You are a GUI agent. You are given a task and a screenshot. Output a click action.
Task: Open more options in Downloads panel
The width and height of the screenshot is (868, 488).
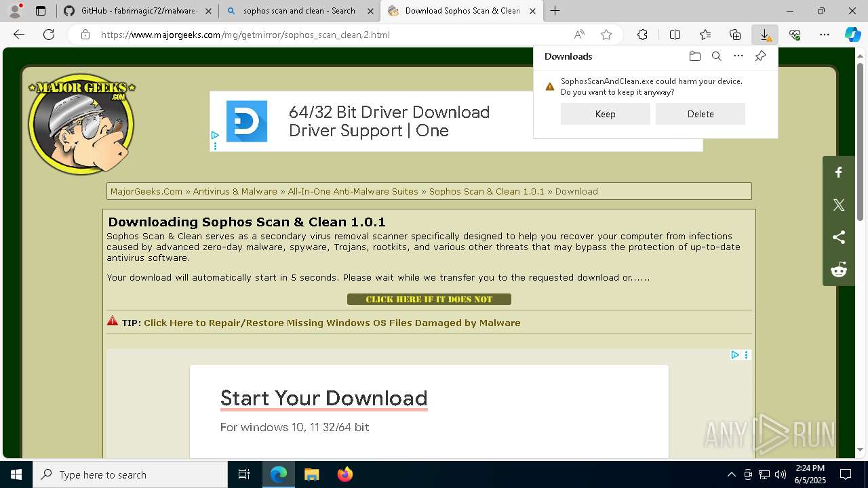[738, 56]
